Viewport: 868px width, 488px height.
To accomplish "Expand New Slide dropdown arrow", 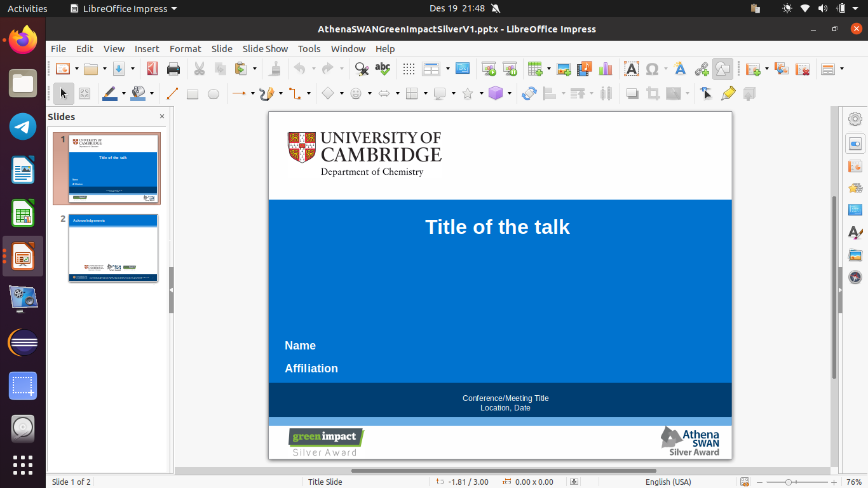I will 766,69.
